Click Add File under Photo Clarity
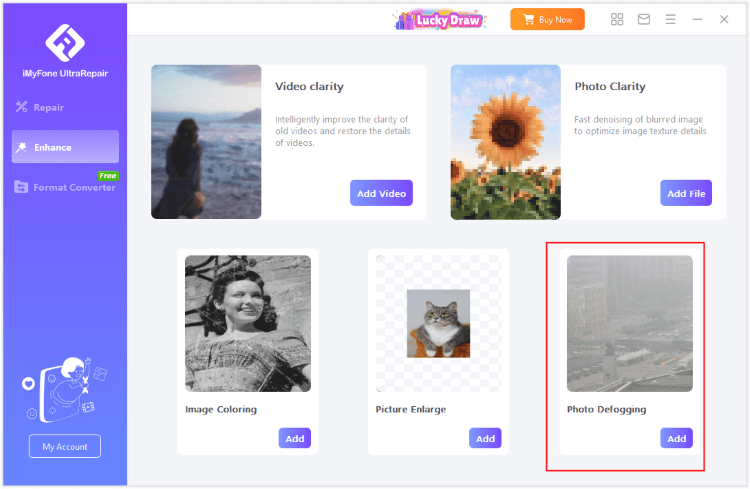Screen dimensions: 750x489 coord(686,193)
